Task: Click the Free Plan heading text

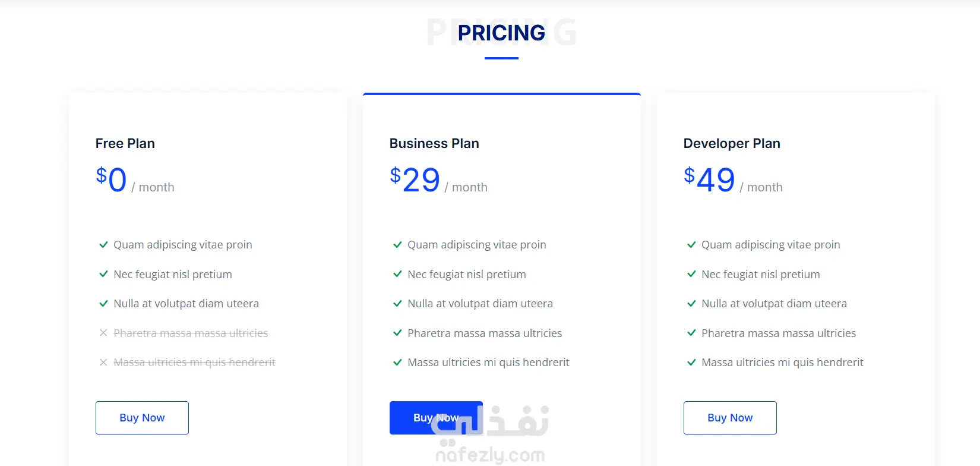Action: point(125,143)
